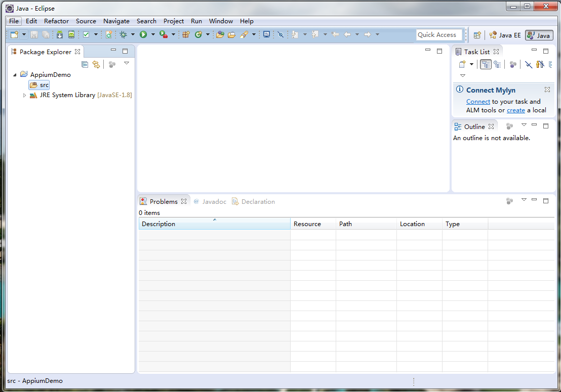Open the Window menu
Viewport: 561px width, 392px height.
coord(221,21)
